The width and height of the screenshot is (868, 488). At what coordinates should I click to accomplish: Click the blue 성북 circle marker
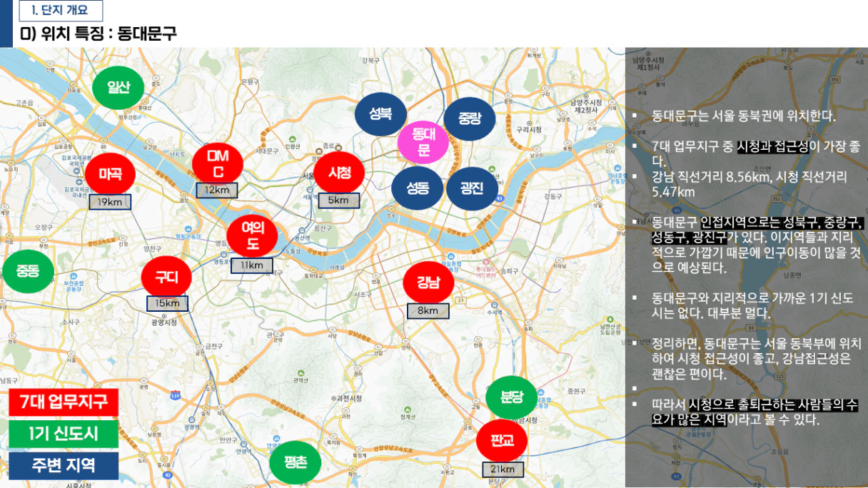381,114
